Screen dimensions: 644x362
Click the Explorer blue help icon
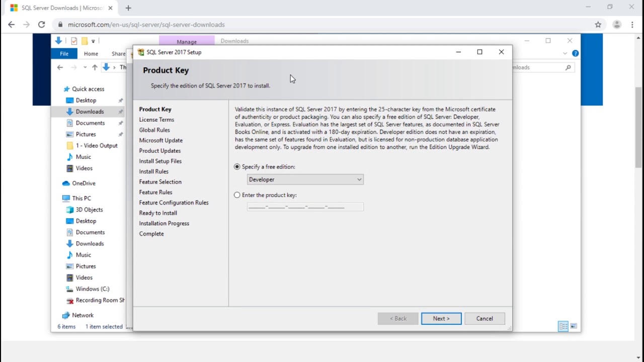[575, 53]
